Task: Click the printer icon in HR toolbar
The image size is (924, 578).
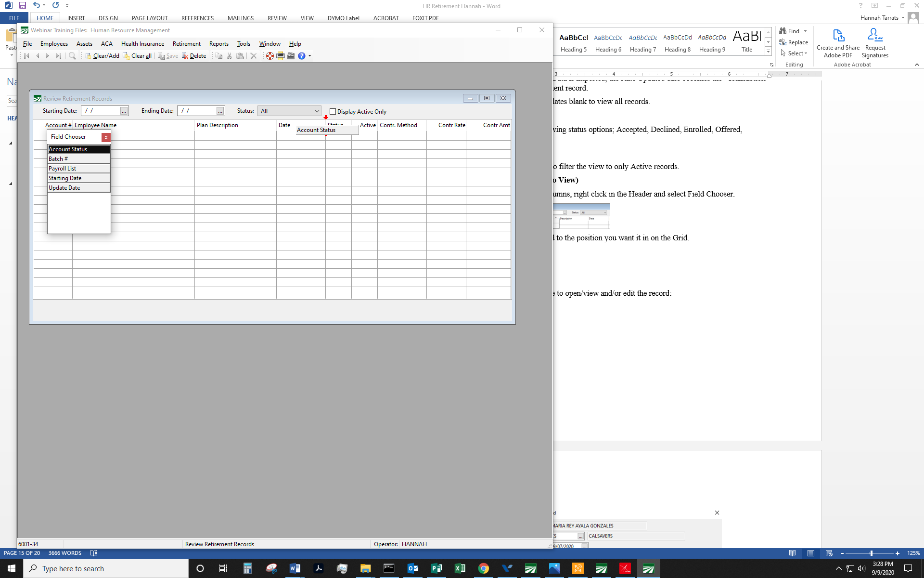Action: click(281, 56)
